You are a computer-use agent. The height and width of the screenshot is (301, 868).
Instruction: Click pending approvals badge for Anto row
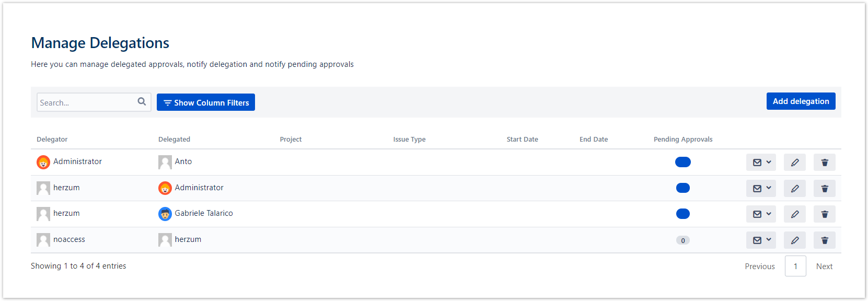[x=682, y=162]
